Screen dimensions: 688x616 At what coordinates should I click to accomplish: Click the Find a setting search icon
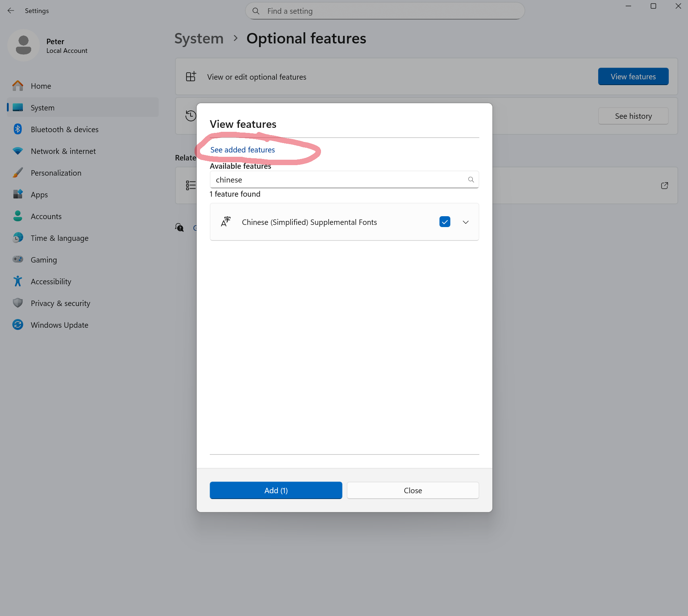tap(256, 11)
